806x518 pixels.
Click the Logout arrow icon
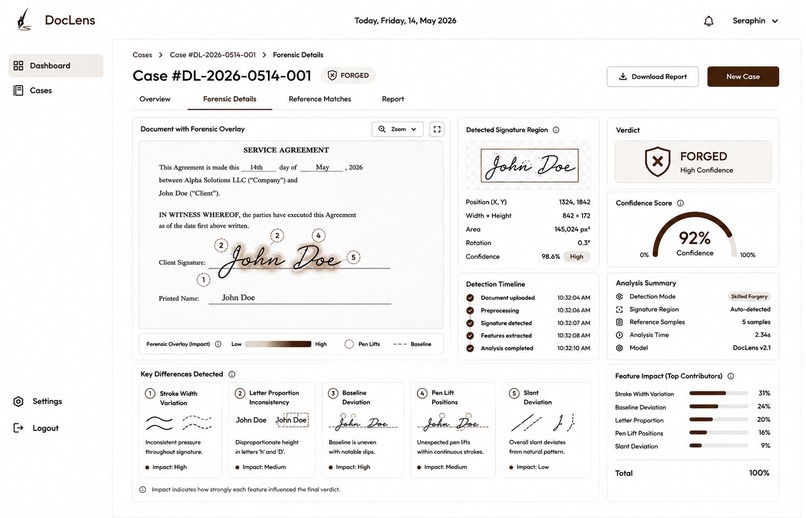tap(18, 428)
